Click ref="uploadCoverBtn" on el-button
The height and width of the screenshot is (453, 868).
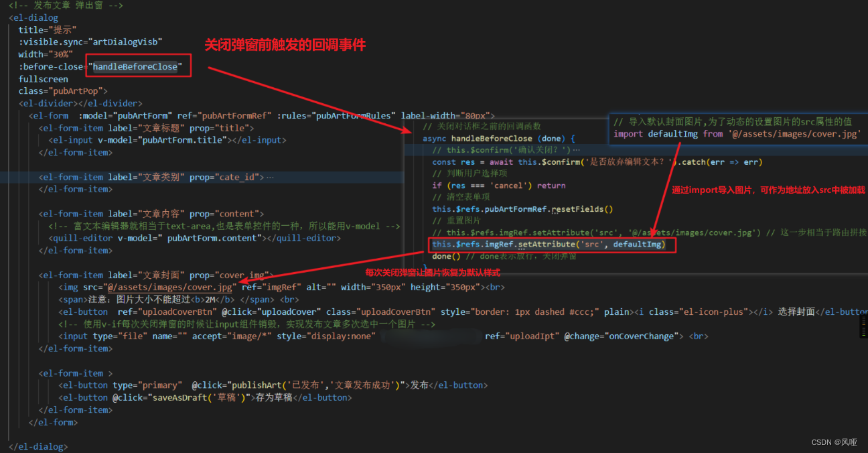point(167,312)
